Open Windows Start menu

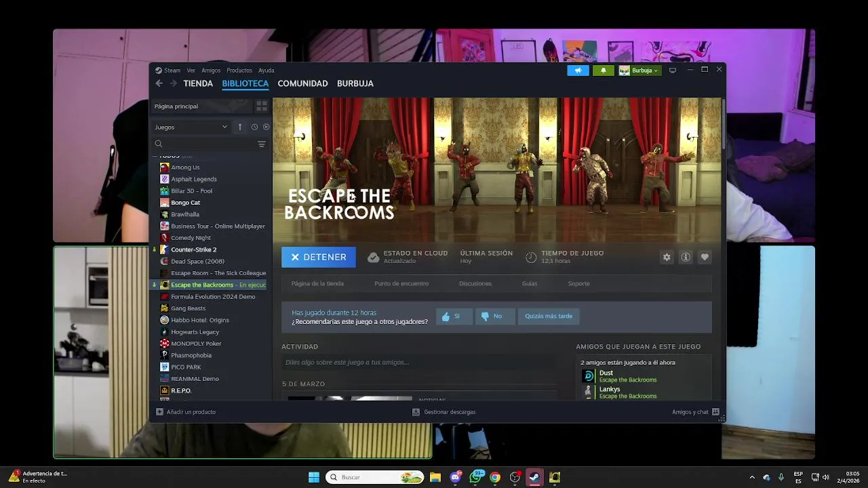(314, 477)
